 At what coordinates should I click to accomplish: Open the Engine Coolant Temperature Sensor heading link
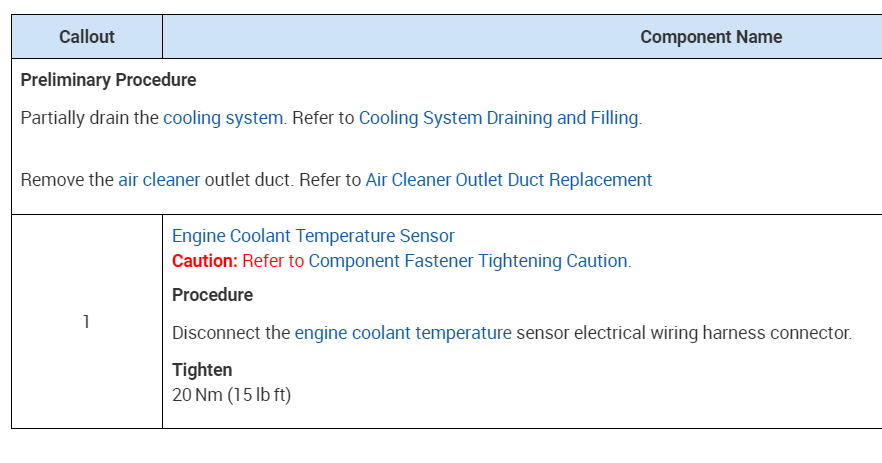pos(313,236)
